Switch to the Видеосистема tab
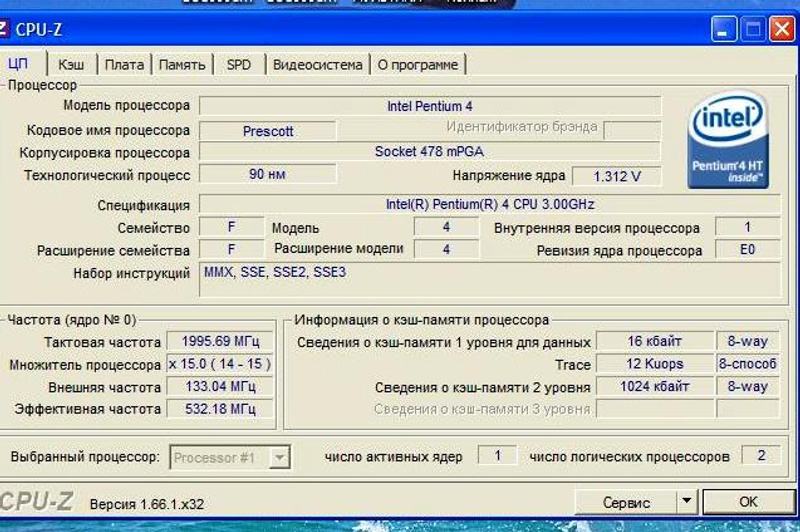Screen dimensions: 800x532 click(318, 65)
